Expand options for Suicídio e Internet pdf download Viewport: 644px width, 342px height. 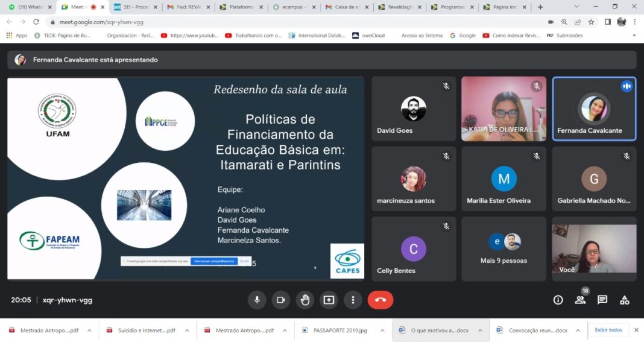coord(187,330)
